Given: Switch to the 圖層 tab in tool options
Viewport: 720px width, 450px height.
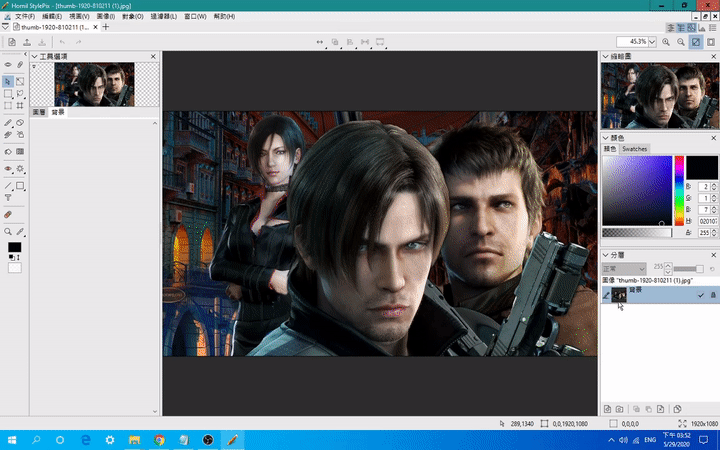Looking at the screenshot, I should [39, 112].
